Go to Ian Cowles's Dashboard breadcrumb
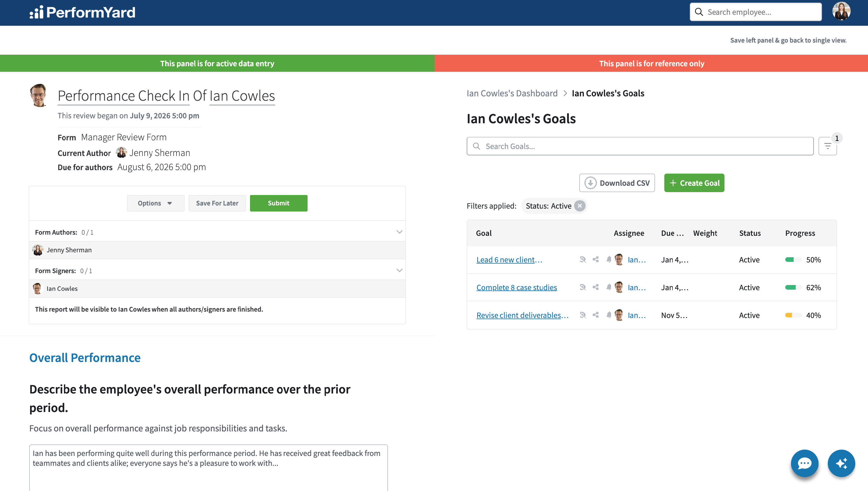This screenshot has height=491, width=868. click(x=512, y=93)
